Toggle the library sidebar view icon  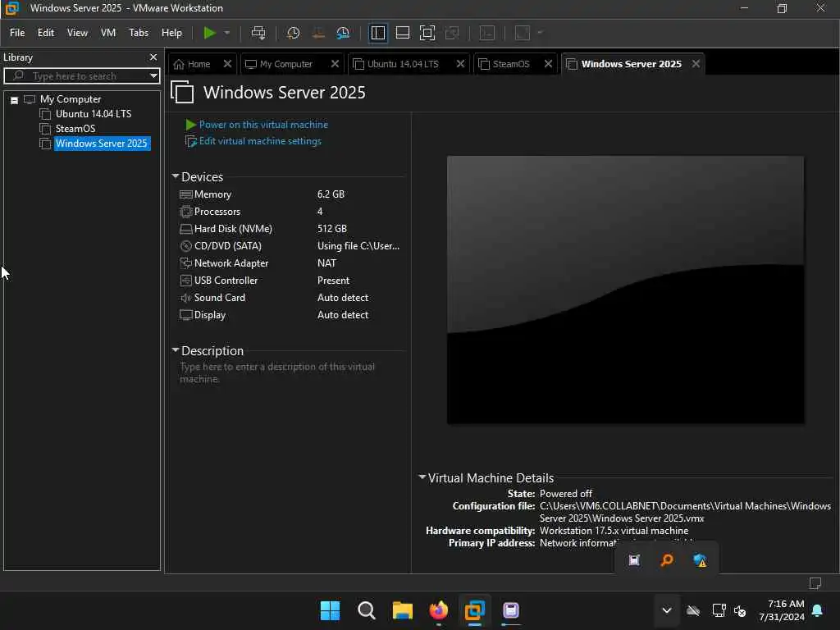click(x=377, y=33)
